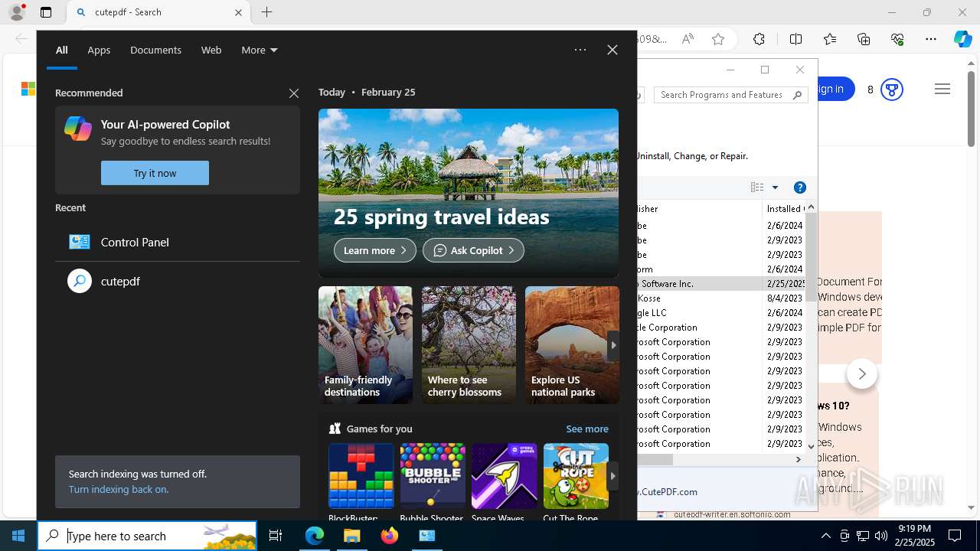
Task: Open the Collections icon in Edge
Action: 864,39
